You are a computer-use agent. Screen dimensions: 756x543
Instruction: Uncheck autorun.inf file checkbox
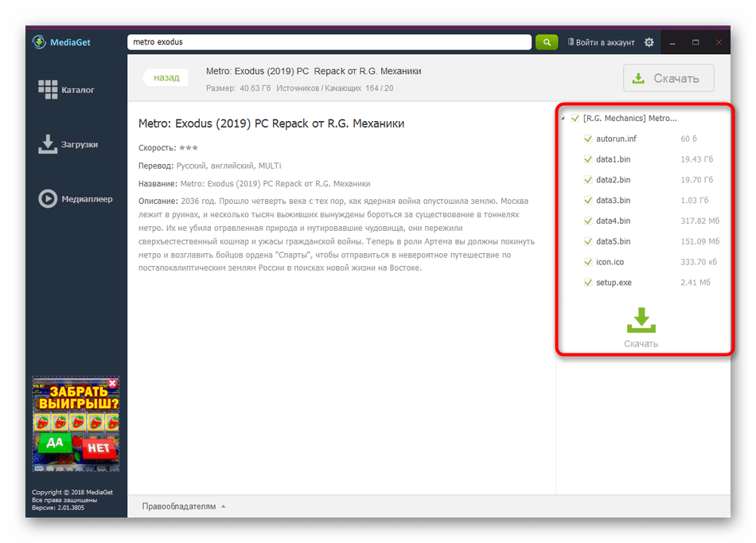click(588, 139)
